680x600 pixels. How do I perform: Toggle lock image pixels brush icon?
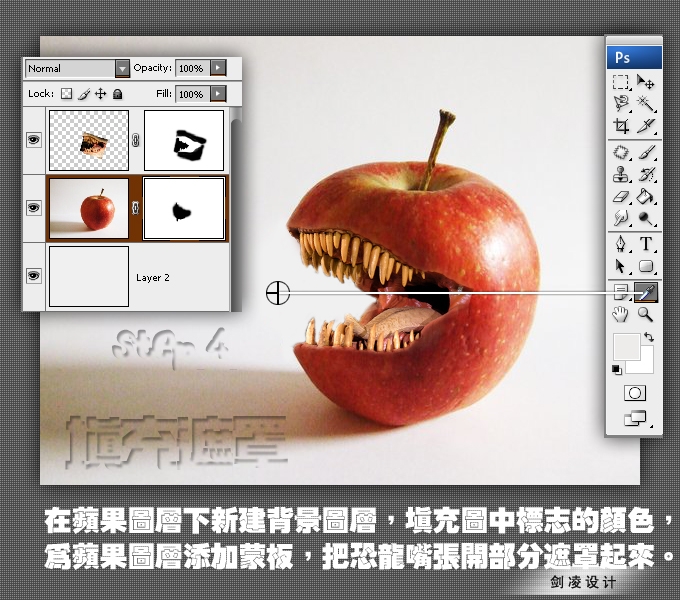pyautogui.click(x=84, y=94)
